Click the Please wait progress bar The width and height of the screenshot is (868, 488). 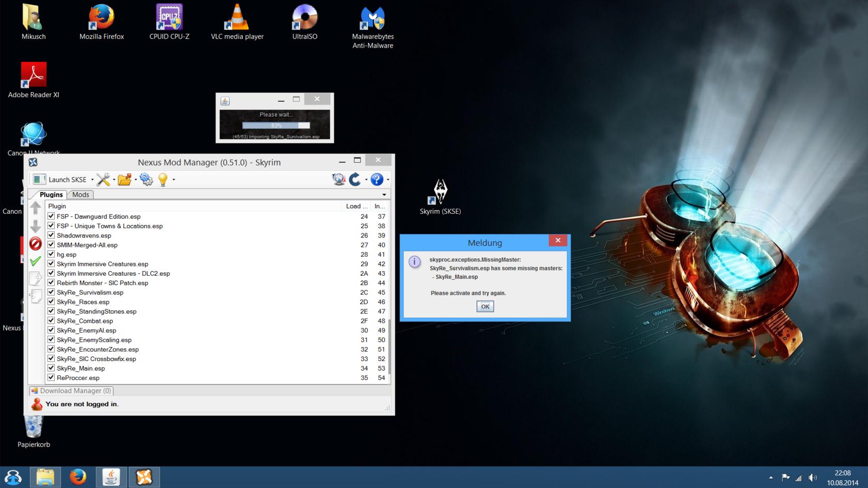click(x=276, y=125)
